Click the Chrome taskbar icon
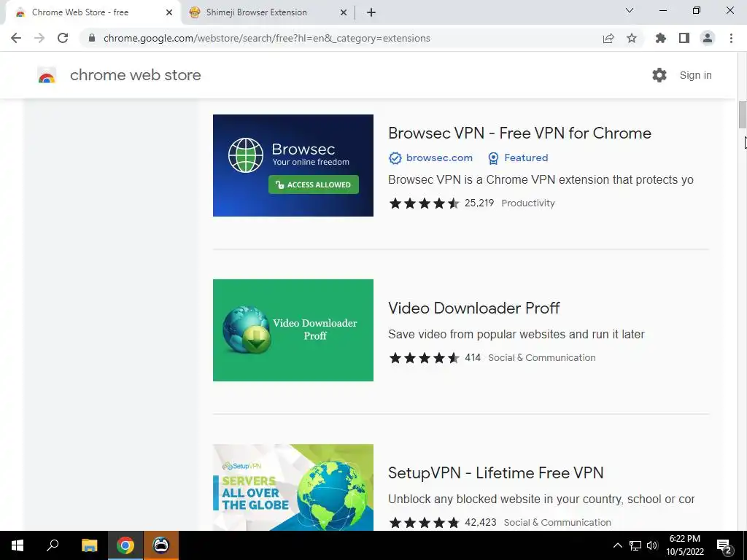The height and width of the screenshot is (560, 747). 125,545
